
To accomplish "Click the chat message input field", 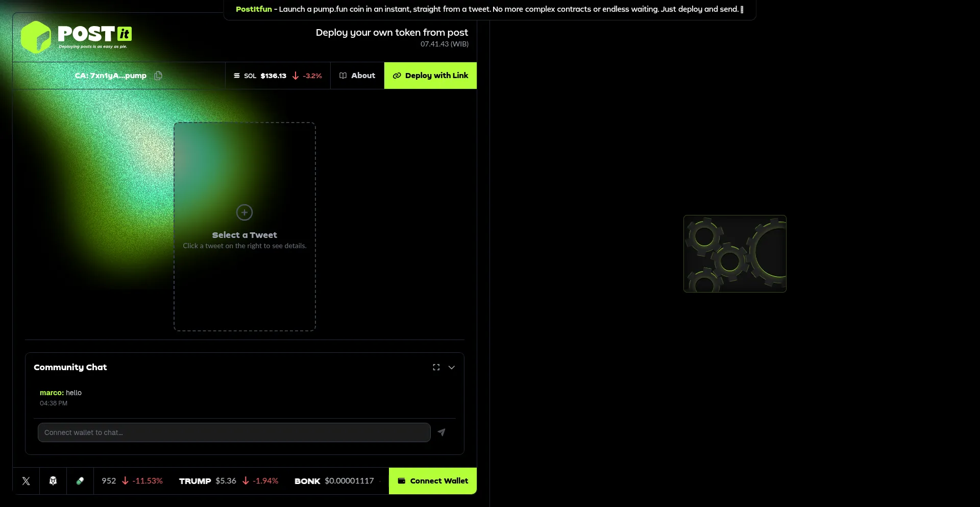I will [x=234, y=432].
